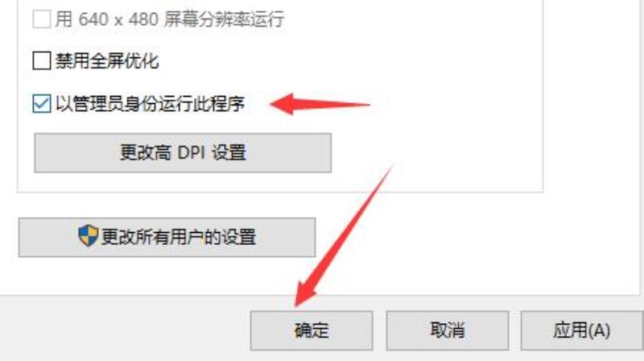Enable the 禁用全屏优化 checkbox

point(42,60)
